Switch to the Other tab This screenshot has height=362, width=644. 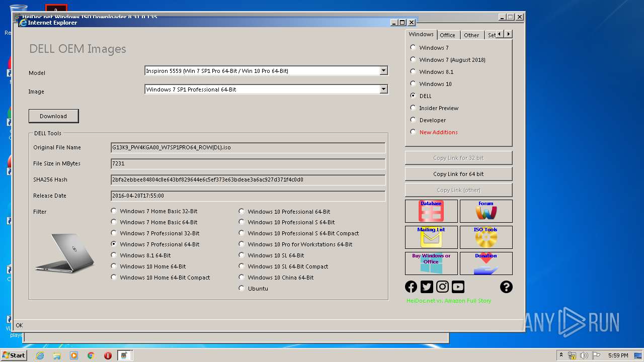[471, 35]
